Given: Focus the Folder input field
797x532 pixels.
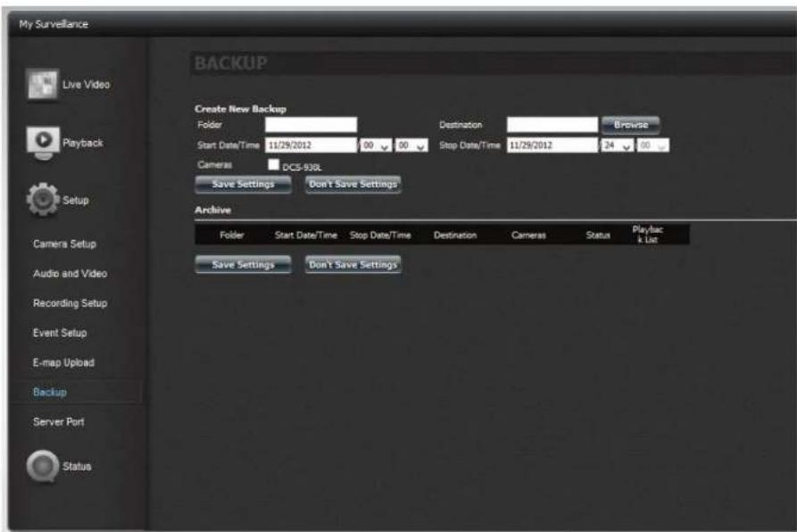Looking at the screenshot, I should 311,124.
